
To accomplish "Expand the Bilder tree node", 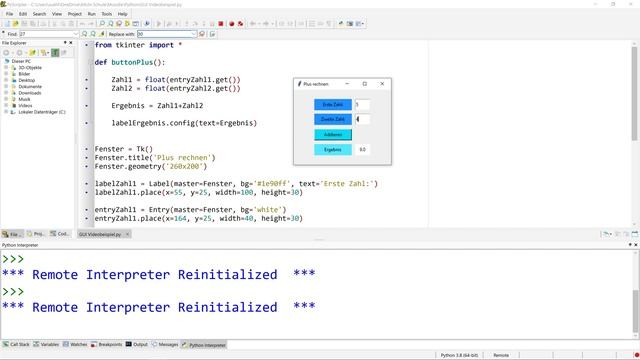I will click(x=6, y=74).
